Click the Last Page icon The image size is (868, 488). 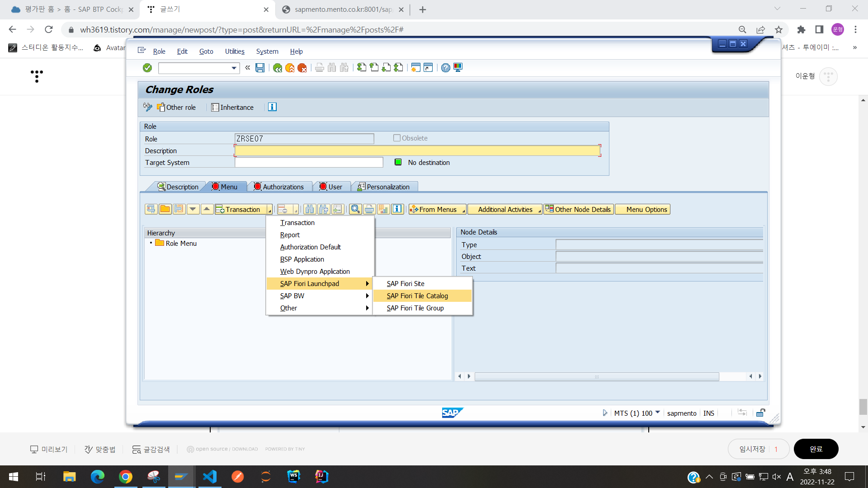point(398,68)
